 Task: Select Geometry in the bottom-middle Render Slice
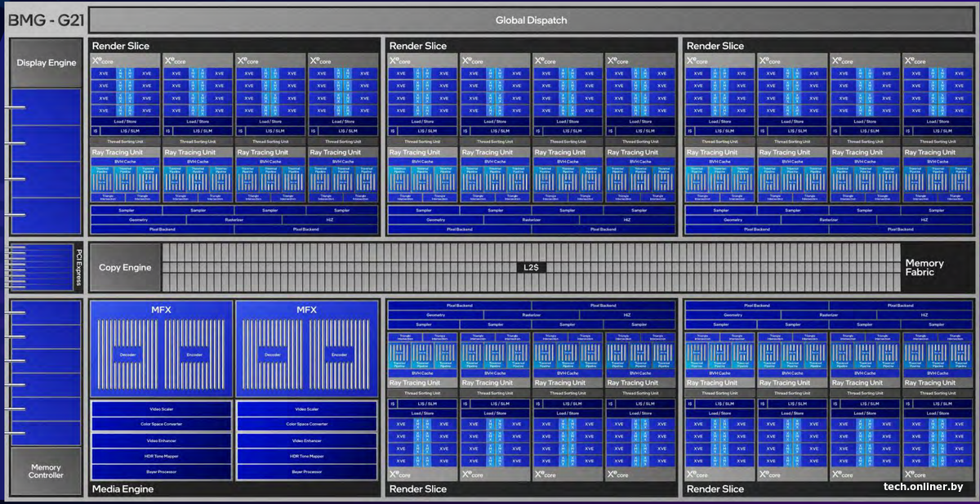[x=436, y=315]
